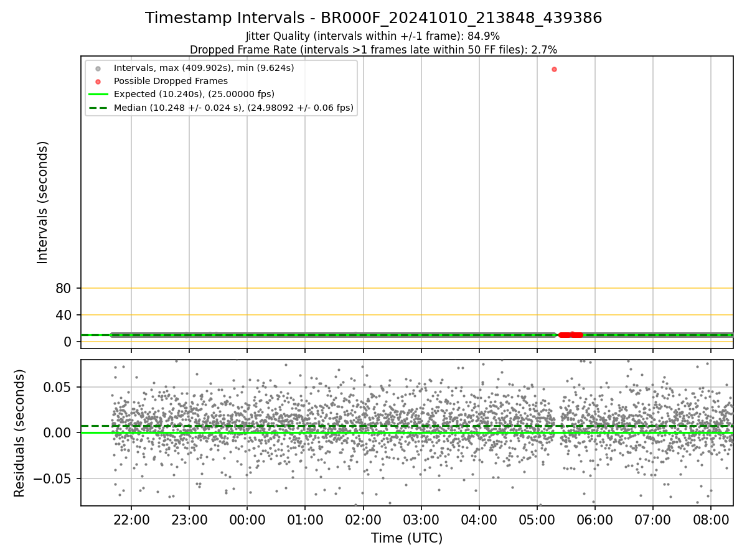The height and width of the screenshot is (560, 747).
Task: Click the solid green line sample in the legend
Action: (98, 95)
